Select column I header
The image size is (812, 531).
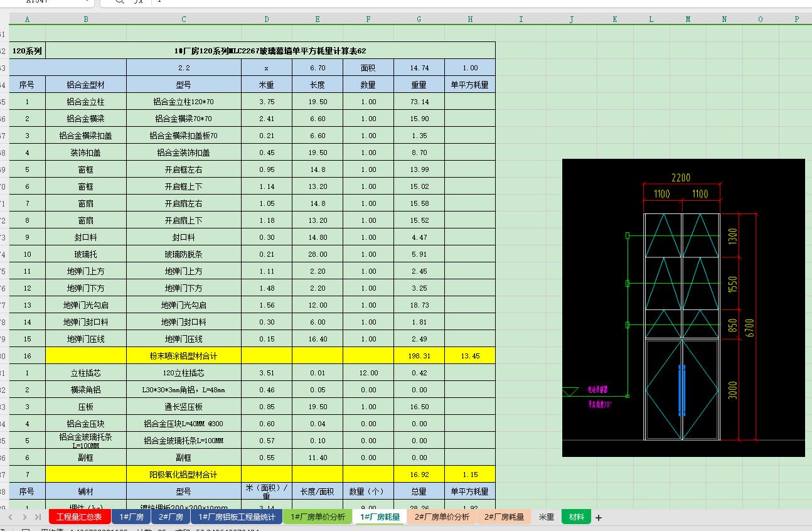tap(521, 19)
